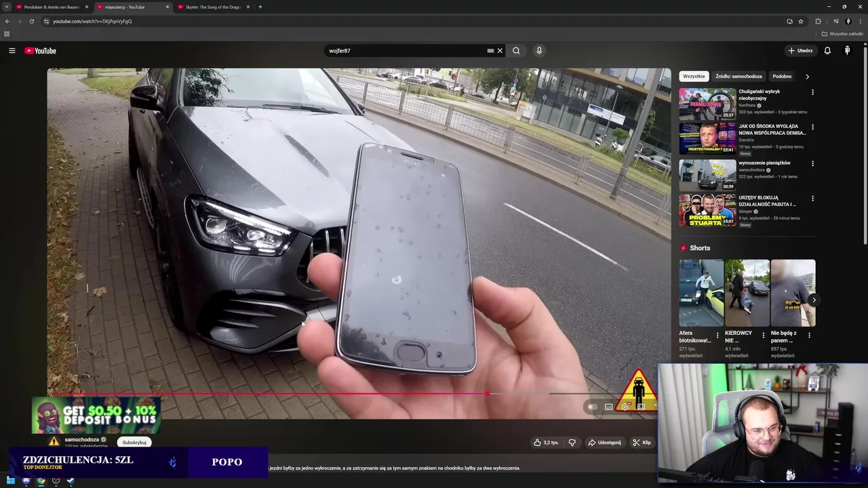Open the YouTube guide hamburger menu
The height and width of the screenshot is (488, 868).
click(x=12, y=51)
